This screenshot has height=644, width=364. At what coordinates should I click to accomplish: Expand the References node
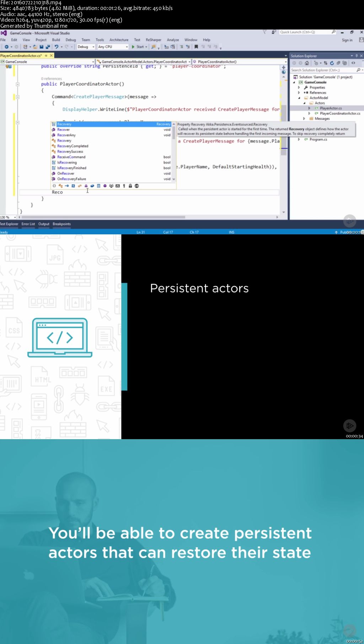pos(299,92)
